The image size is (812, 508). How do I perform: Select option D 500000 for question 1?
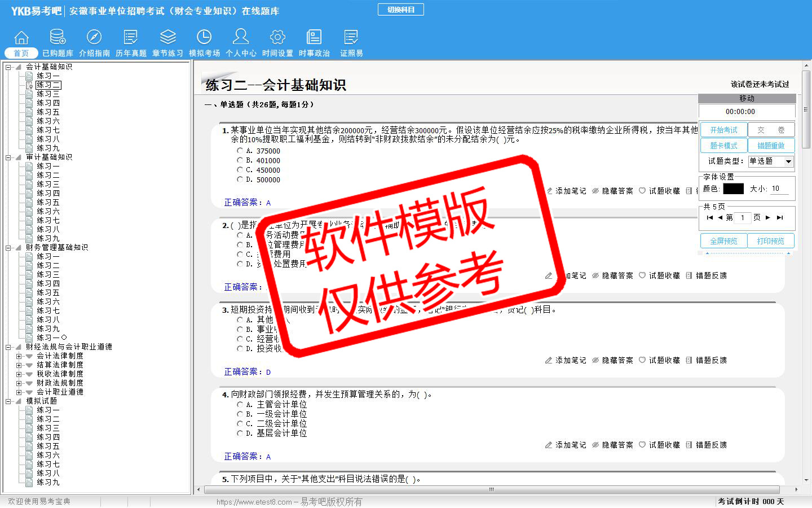point(240,179)
